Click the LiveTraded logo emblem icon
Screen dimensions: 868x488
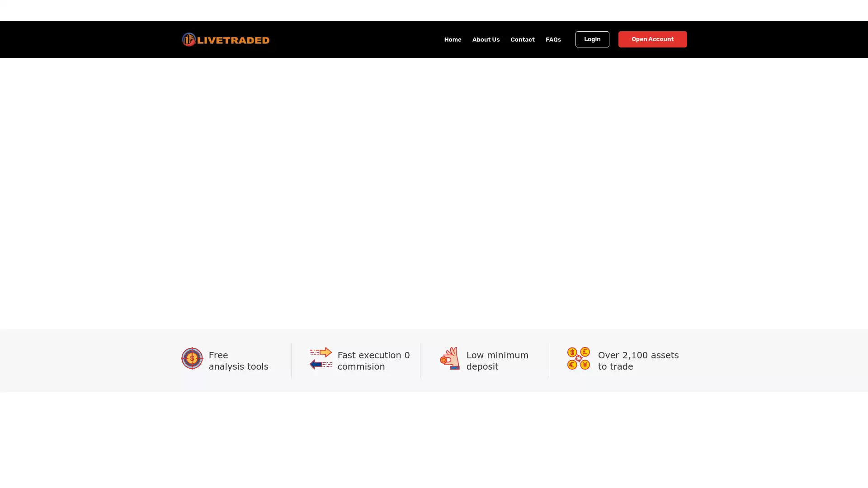[189, 39]
